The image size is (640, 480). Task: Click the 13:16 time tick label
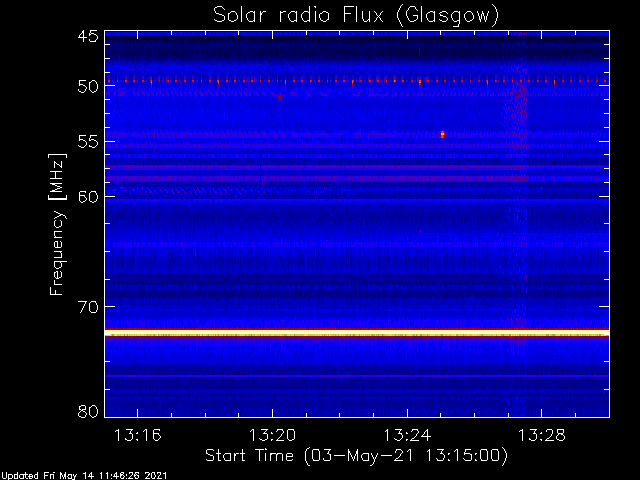pyautogui.click(x=138, y=436)
